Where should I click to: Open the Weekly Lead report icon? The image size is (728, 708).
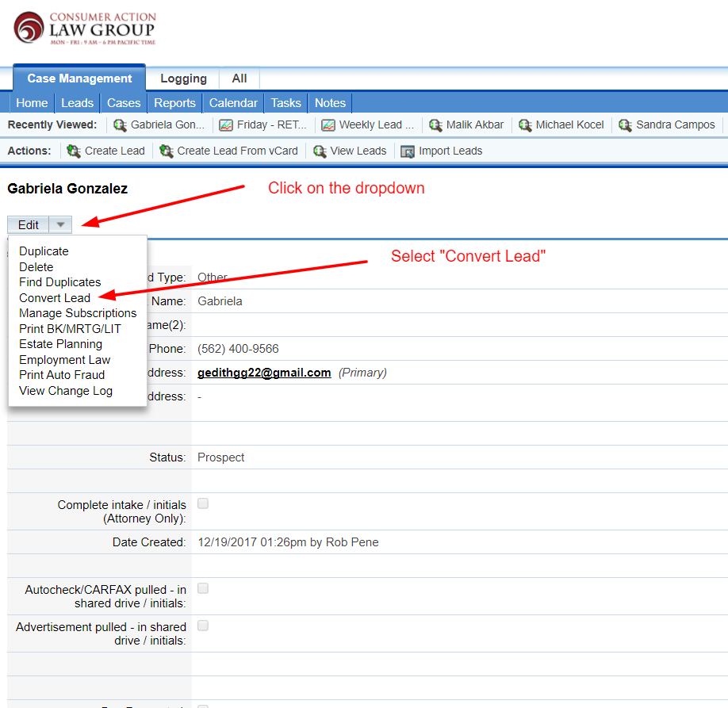click(328, 125)
